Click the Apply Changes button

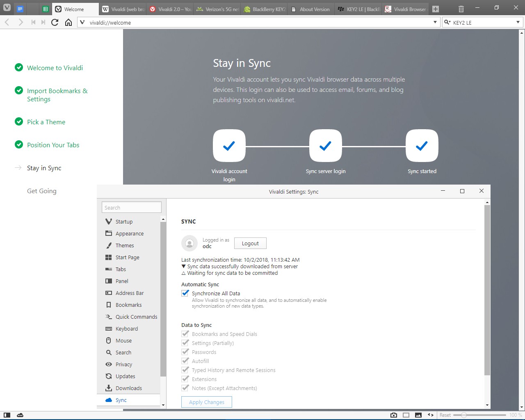(207, 402)
